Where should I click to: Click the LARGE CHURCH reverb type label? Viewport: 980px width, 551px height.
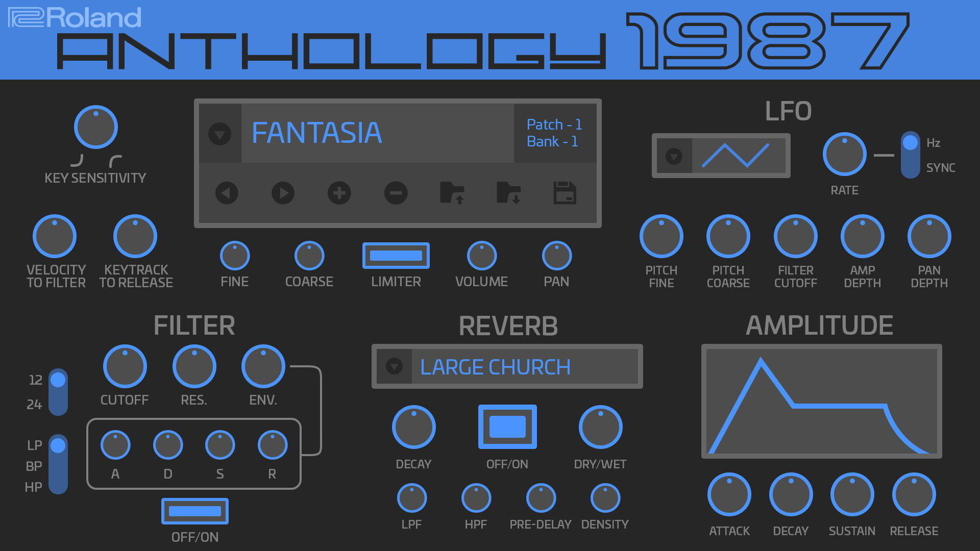click(x=495, y=367)
